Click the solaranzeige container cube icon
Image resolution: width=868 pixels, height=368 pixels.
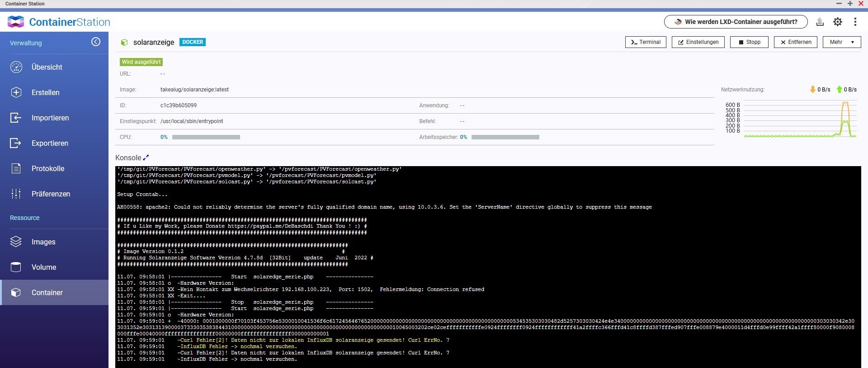[124, 43]
